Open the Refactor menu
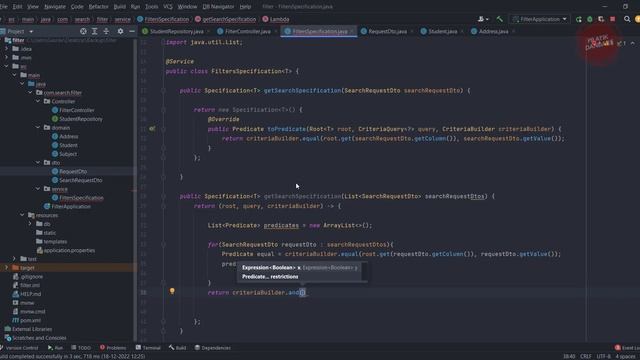The width and height of the screenshot is (640, 360). pyautogui.click(x=98, y=7)
